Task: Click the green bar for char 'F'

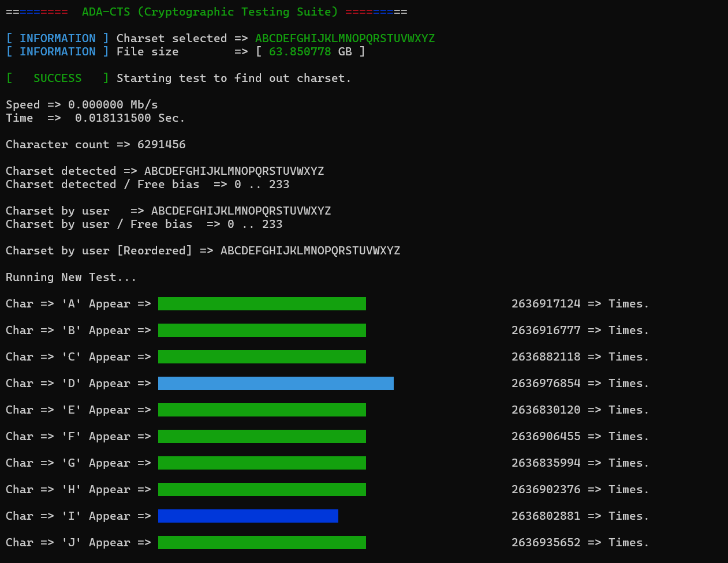Action: (262, 437)
